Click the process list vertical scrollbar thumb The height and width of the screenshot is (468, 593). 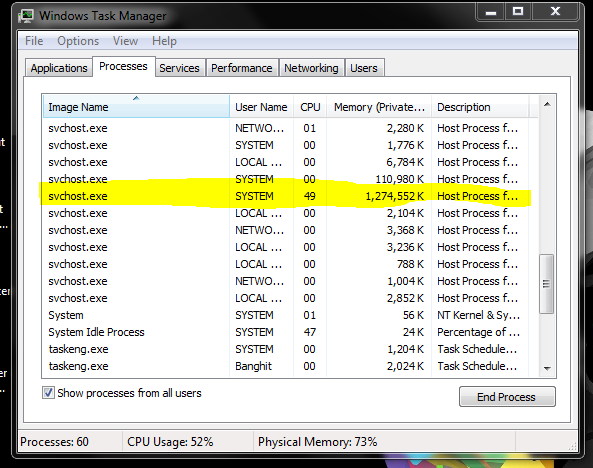[546, 284]
